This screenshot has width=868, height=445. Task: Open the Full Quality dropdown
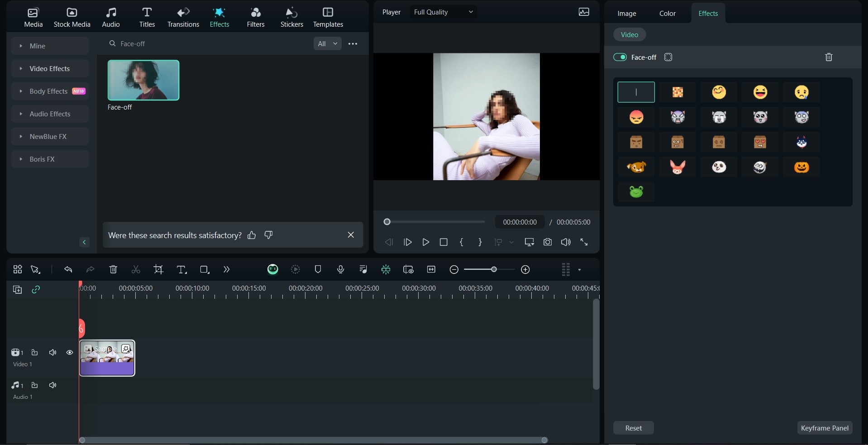(x=443, y=12)
